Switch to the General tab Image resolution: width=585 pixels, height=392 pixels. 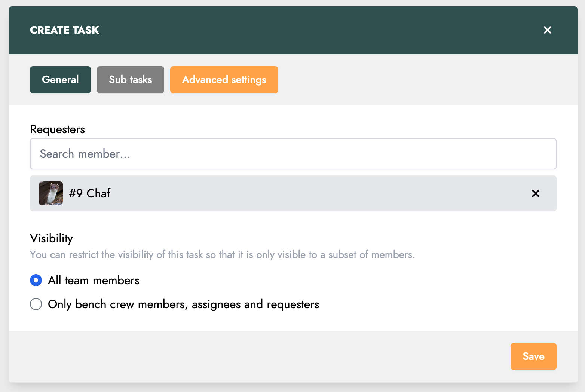(x=60, y=80)
